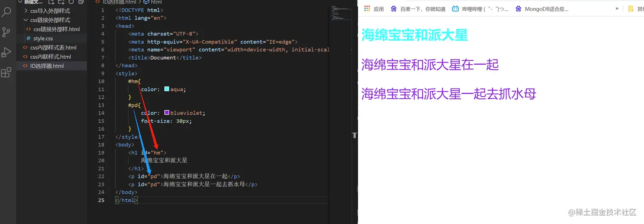Click browser paragraph 海绵宝宝和派大星在一起
The image size is (644, 224).
point(430,65)
